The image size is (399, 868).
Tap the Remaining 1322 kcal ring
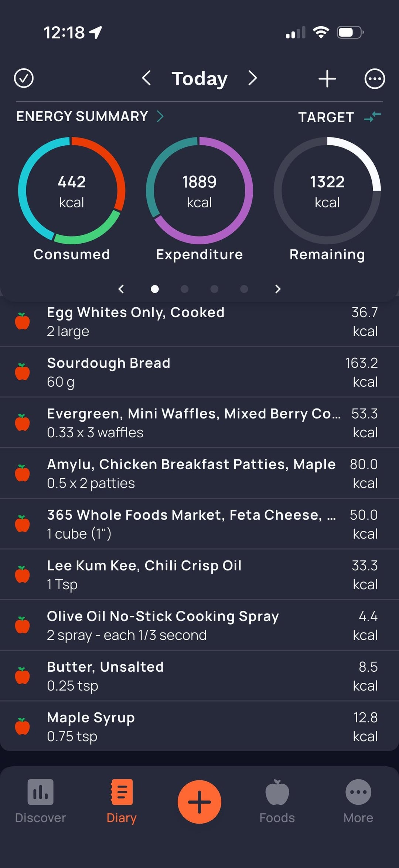point(327,191)
